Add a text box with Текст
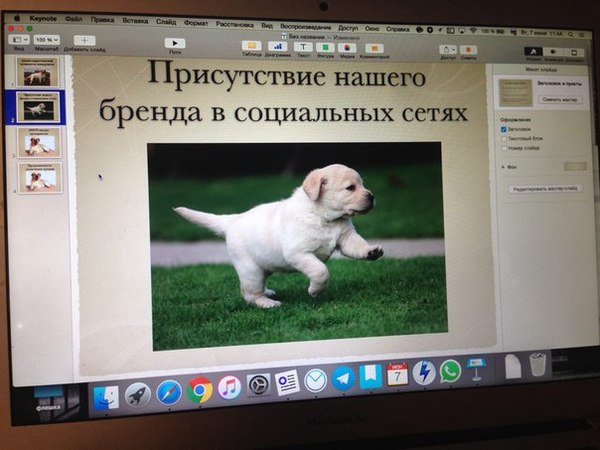Screen dimensions: 600x450 click(303, 47)
